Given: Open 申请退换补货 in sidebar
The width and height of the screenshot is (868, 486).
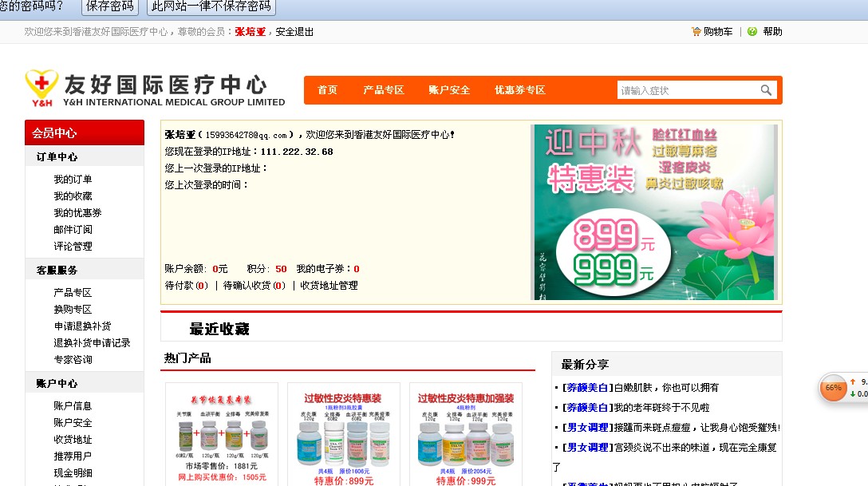Looking at the screenshot, I should click(x=82, y=326).
